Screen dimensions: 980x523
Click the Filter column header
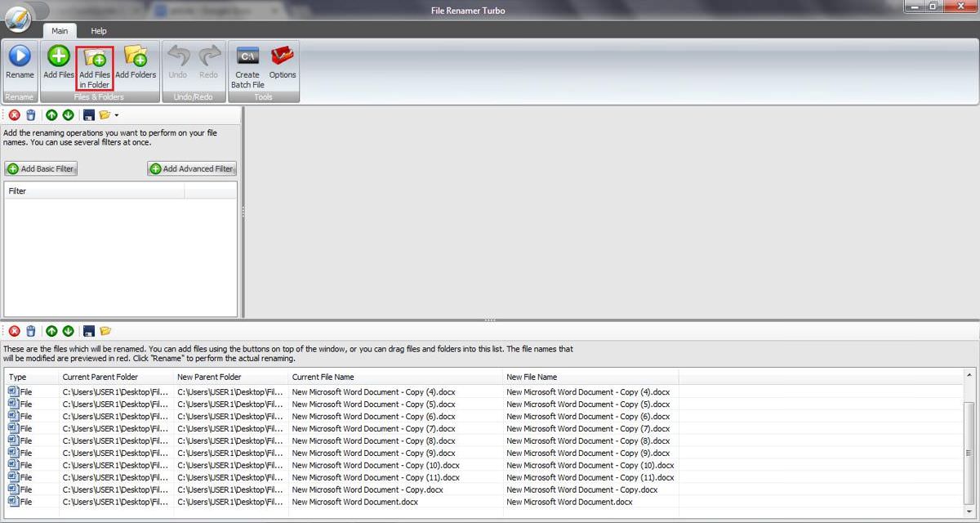coord(95,190)
